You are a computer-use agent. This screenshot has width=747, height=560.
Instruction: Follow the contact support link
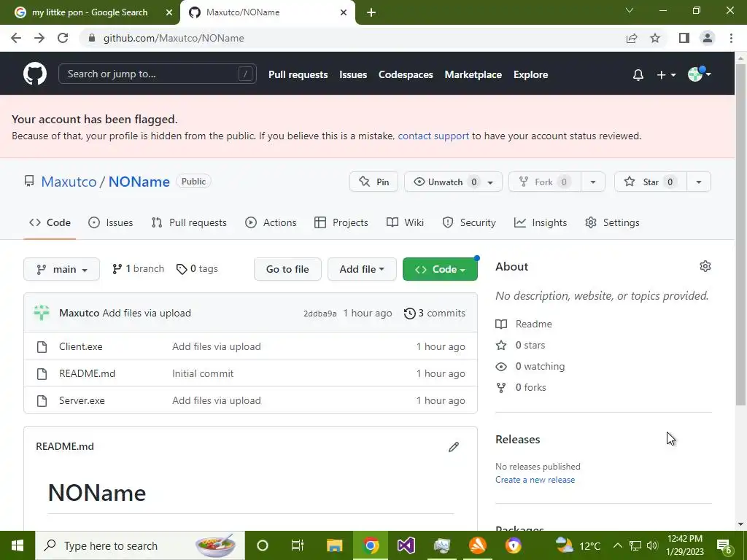[433, 136]
